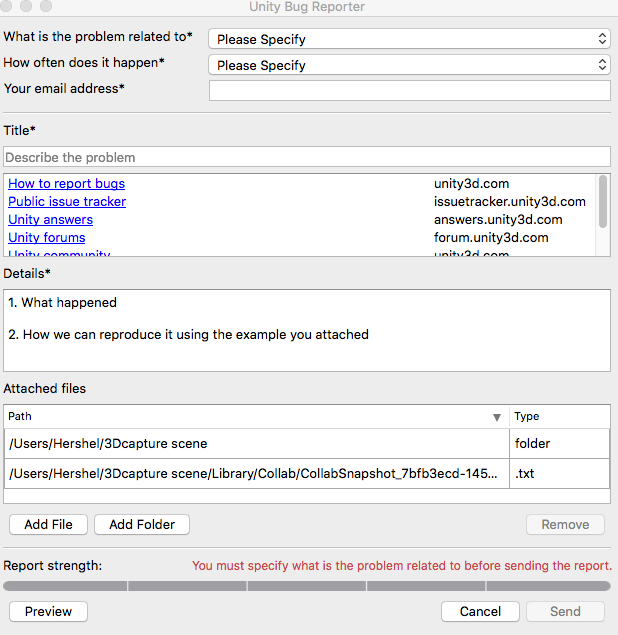Click the Type column header
The height and width of the screenshot is (635, 618).
coord(560,416)
